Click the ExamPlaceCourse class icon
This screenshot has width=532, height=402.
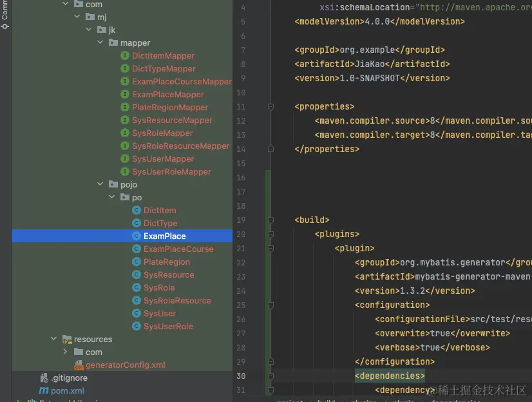[x=137, y=249]
